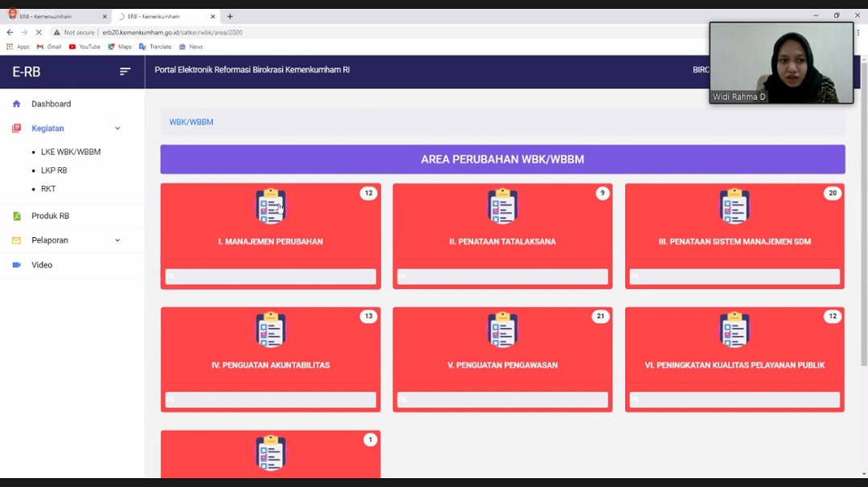
Task: Toggle the sidebar with the hamburger menu
Action: 125,72
